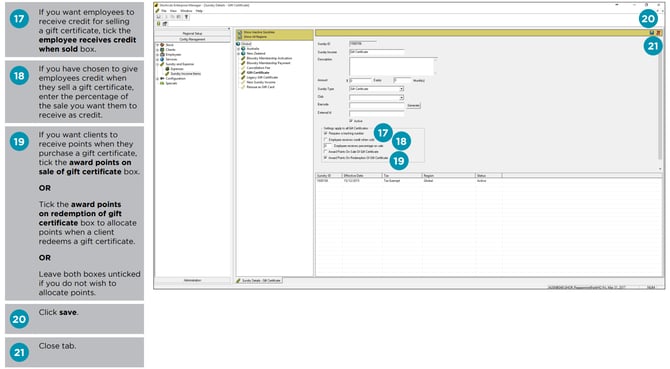Click the red close tab icon
This screenshot has width=670, height=369.
coord(658,32)
